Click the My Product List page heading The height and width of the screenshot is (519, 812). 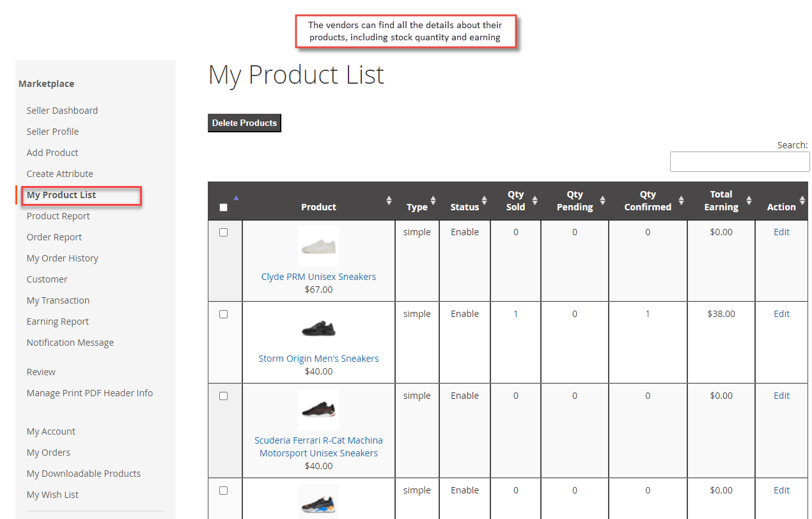(296, 75)
